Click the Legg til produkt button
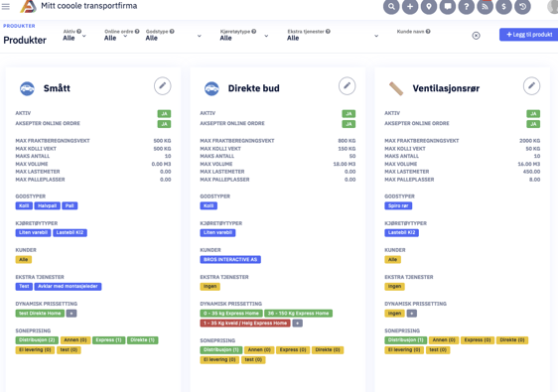This screenshot has width=558, height=392. click(x=529, y=35)
